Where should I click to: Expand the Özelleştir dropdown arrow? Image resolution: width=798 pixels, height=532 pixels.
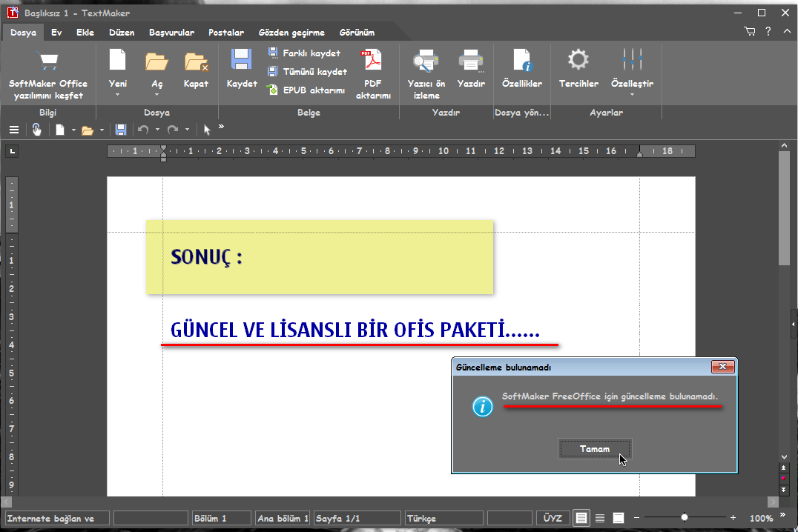point(632,95)
